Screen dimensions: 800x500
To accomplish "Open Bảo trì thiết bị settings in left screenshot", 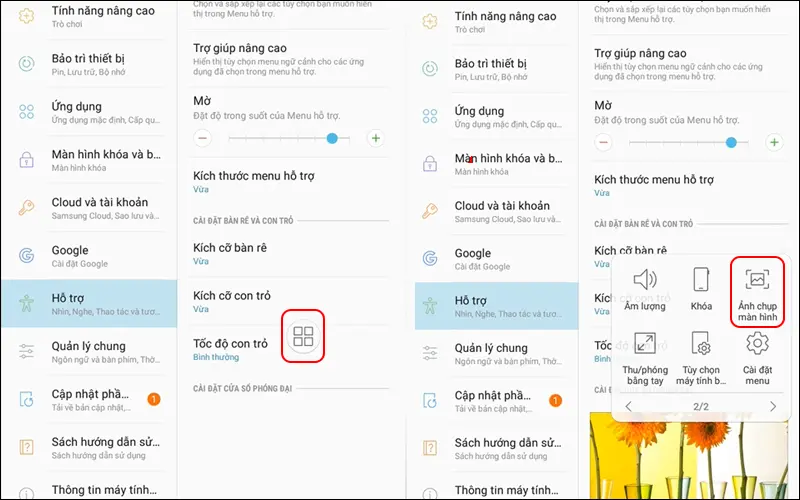I will (89, 64).
